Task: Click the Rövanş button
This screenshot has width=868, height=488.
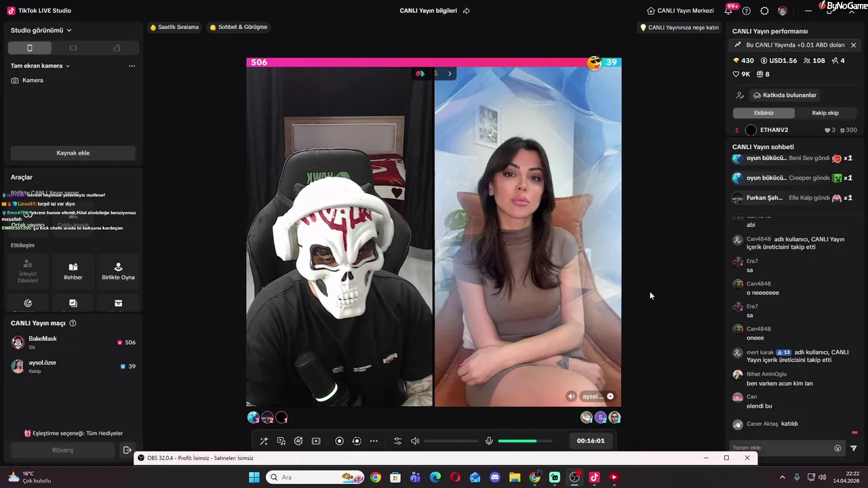Action: tap(62, 450)
